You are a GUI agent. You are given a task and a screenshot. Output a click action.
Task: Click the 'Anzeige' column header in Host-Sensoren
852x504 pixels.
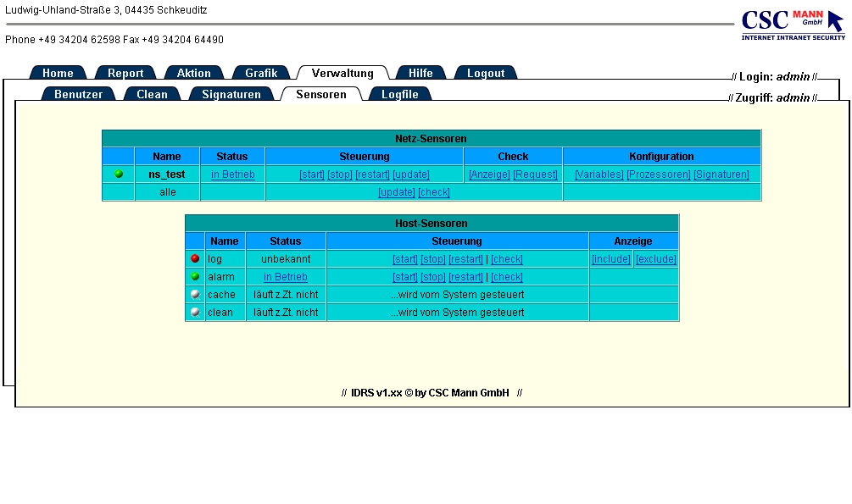pyautogui.click(x=633, y=241)
